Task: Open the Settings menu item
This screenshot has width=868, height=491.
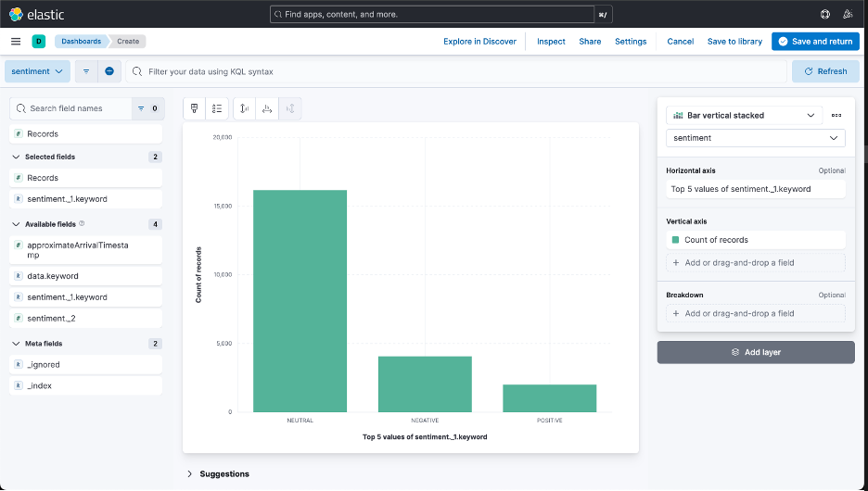Action: [x=631, y=42]
